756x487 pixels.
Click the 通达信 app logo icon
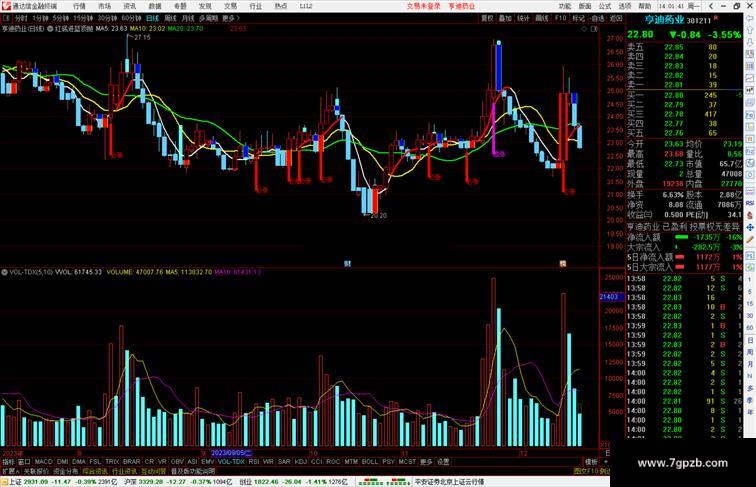(x=6, y=6)
